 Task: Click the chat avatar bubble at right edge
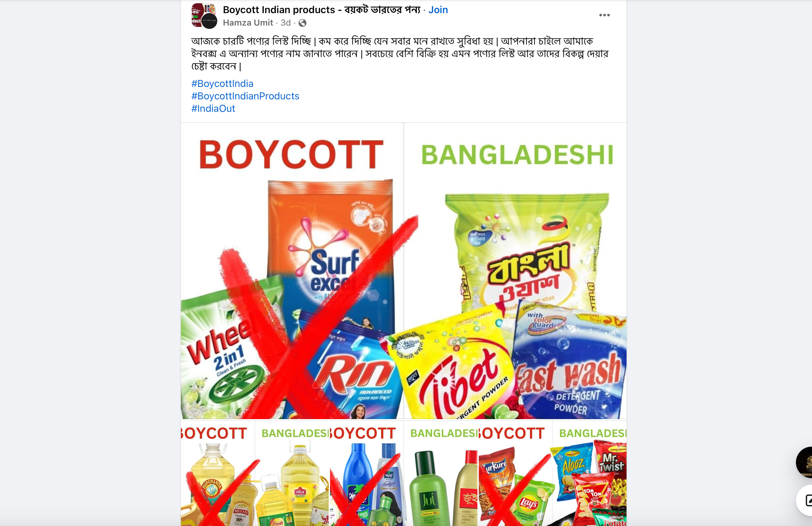tap(804, 462)
